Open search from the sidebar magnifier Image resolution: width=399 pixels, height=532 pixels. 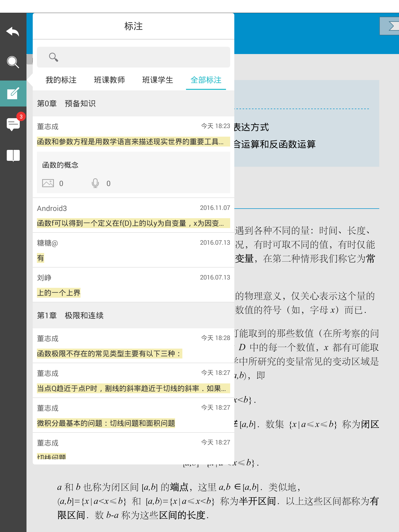pos(13,62)
